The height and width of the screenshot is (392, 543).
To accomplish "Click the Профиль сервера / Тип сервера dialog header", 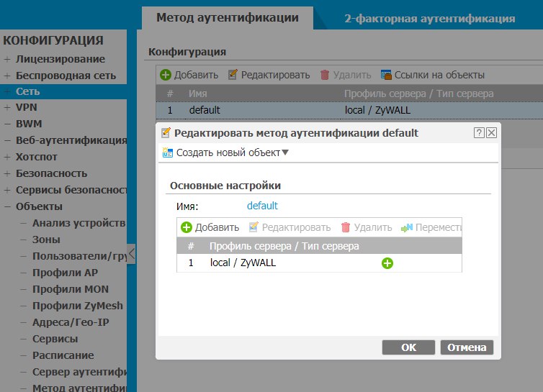I will 284,246.
